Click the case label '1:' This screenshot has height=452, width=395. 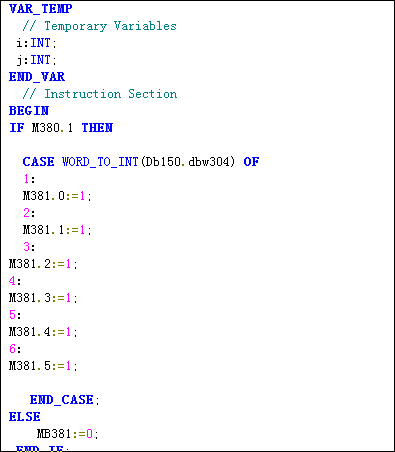point(29,179)
